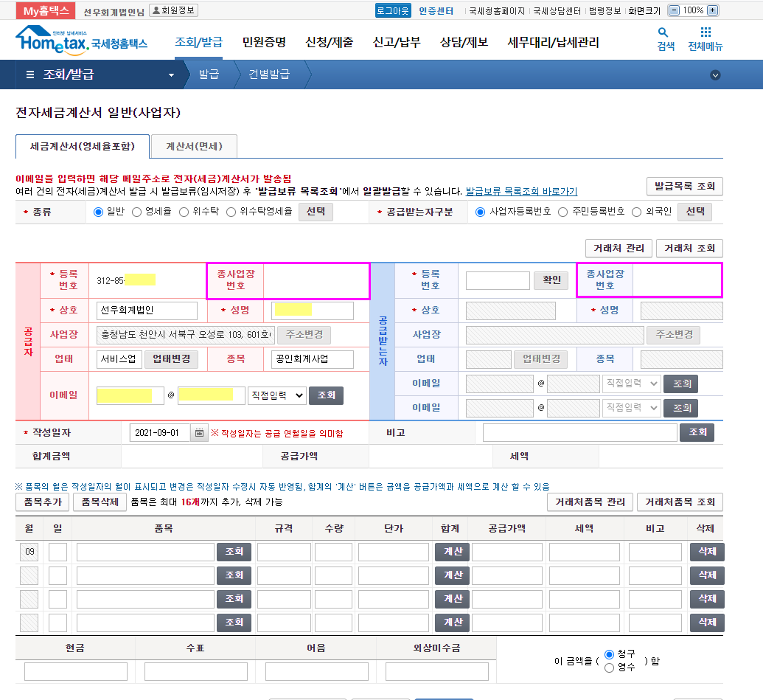Click 선택 button next to 공급받는자구분
This screenshot has height=700, width=763.
(x=695, y=212)
